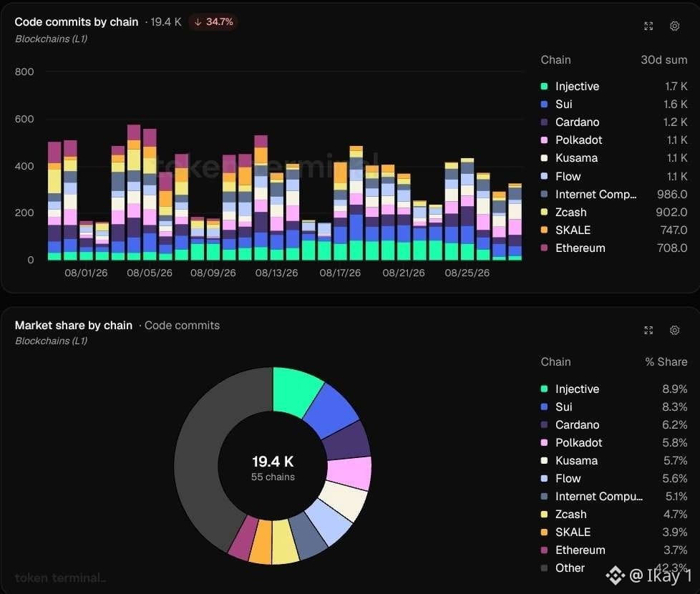Screen dimensions: 700x594
Task: Click the Market share by chain title
Action: [74, 326]
